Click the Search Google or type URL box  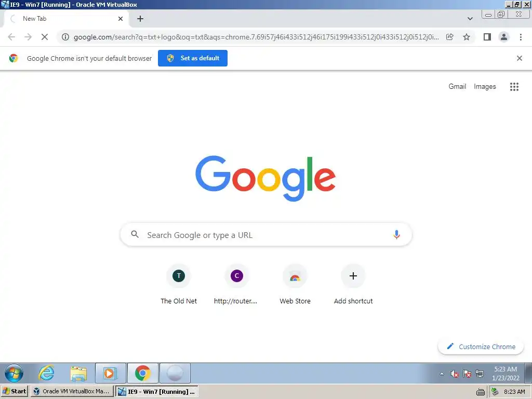(x=267, y=234)
